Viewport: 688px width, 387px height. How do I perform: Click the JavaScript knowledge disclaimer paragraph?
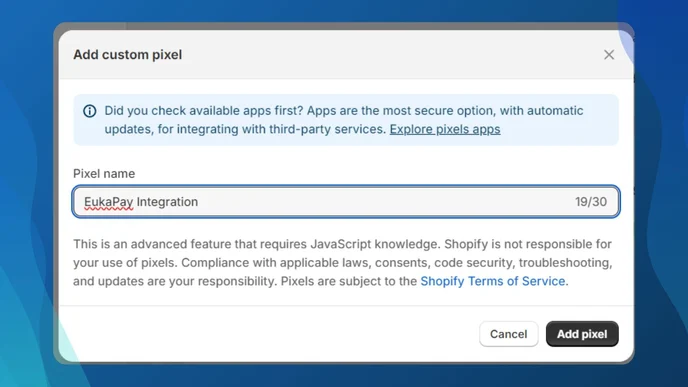coord(342,262)
